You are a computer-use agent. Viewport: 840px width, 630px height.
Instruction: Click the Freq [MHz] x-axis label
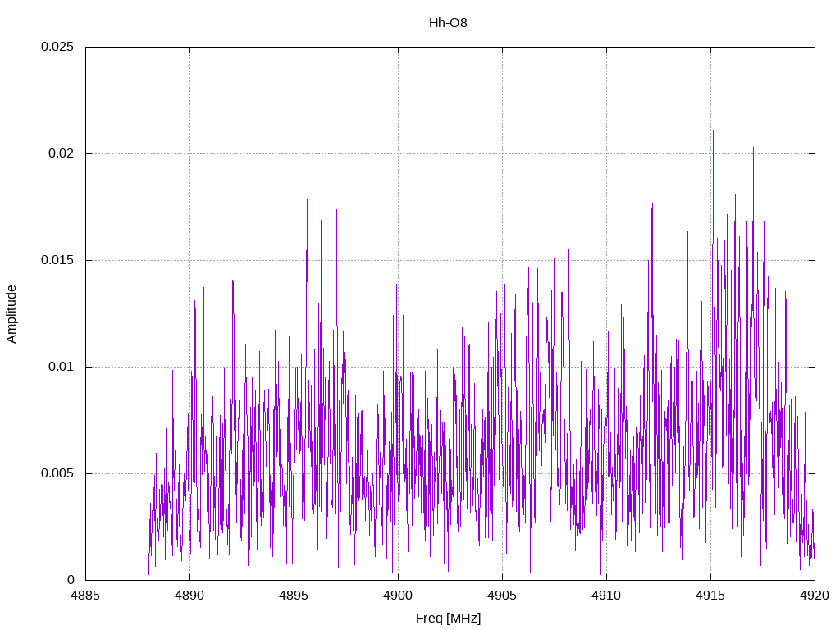coord(448,619)
